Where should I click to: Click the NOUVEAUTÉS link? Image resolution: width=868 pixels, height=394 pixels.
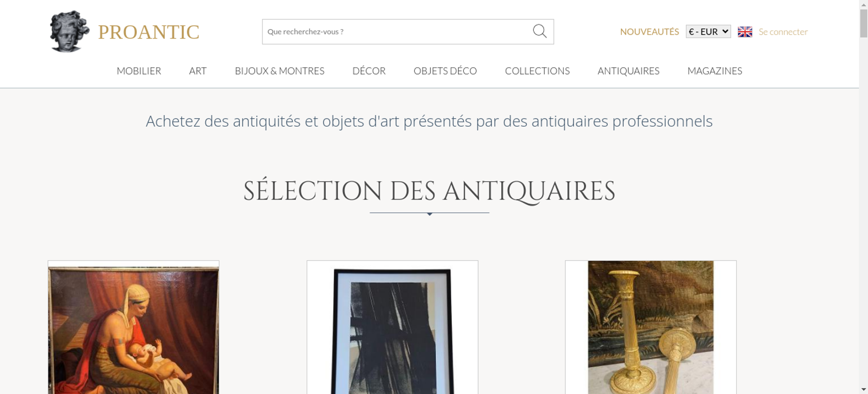tap(649, 32)
